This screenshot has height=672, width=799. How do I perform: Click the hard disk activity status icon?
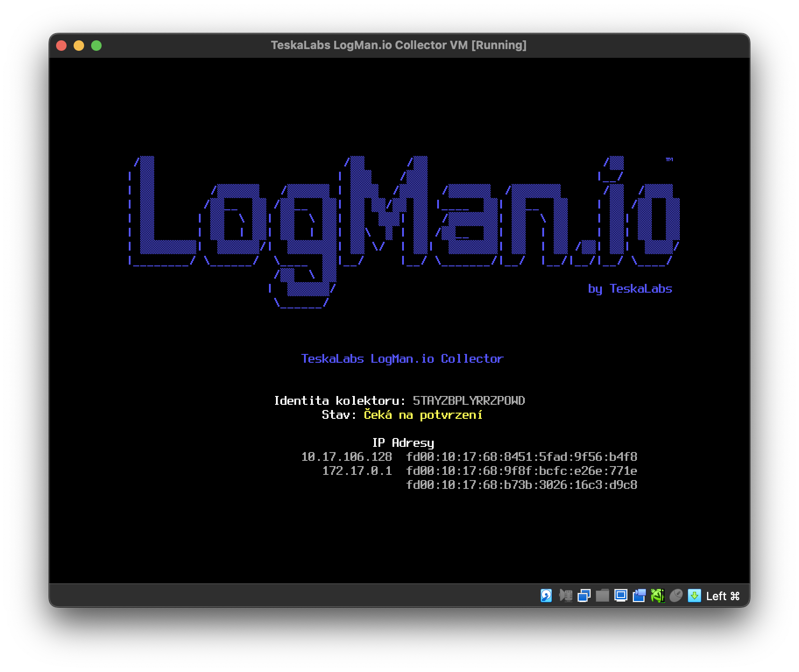546,596
